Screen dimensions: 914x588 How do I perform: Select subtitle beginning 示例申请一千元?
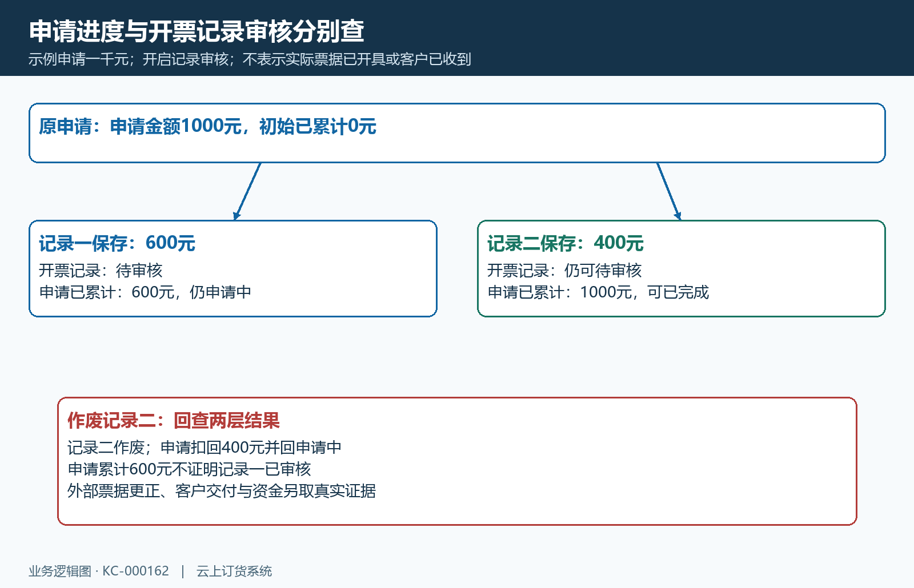coord(250,59)
